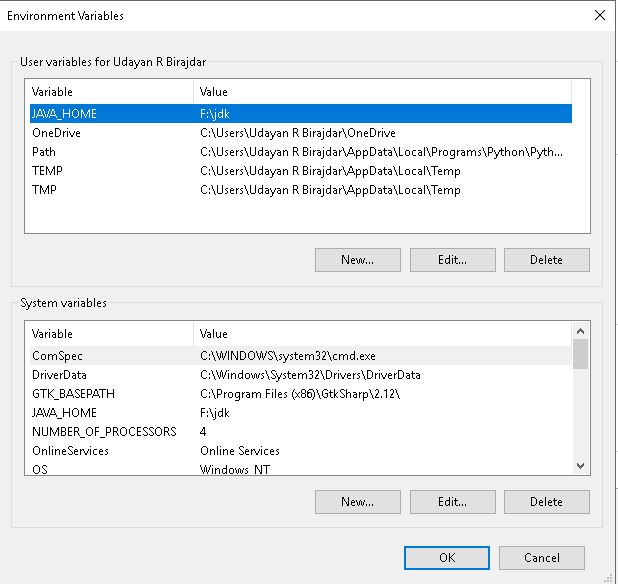Click New button under User variables
Viewport: 618px width, 584px height.
pos(357,260)
